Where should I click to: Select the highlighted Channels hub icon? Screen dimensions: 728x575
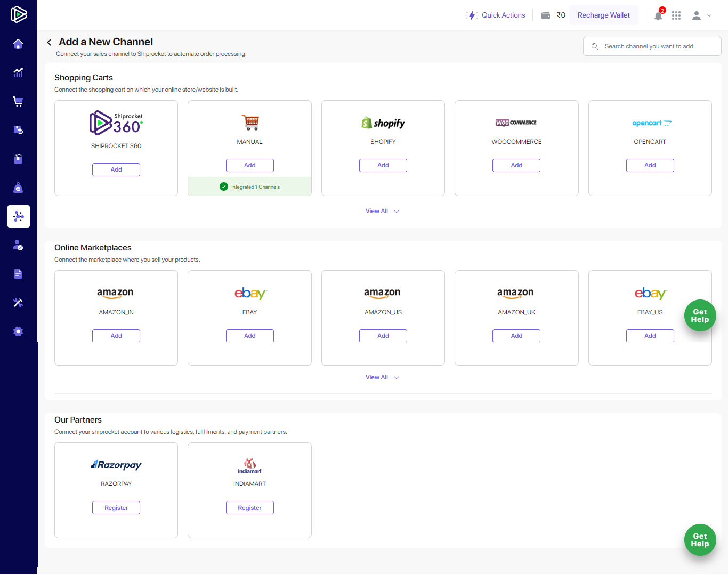[18, 216]
